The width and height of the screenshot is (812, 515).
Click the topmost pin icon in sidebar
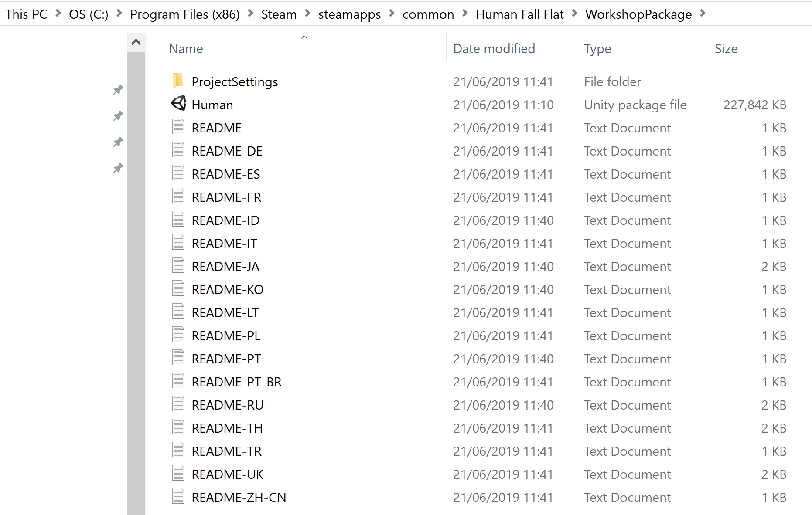click(x=118, y=90)
